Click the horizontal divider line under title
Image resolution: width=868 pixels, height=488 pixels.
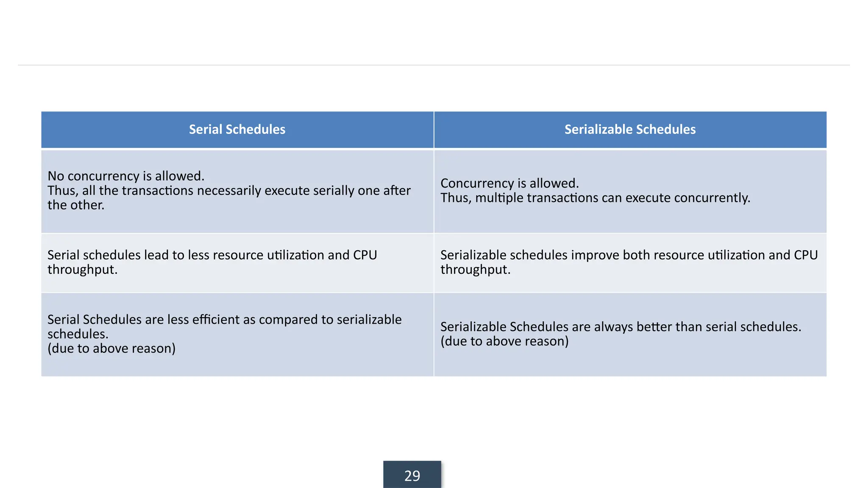tap(434, 65)
